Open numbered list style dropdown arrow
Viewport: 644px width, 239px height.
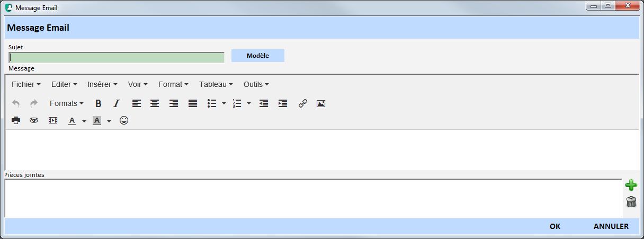coord(249,103)
